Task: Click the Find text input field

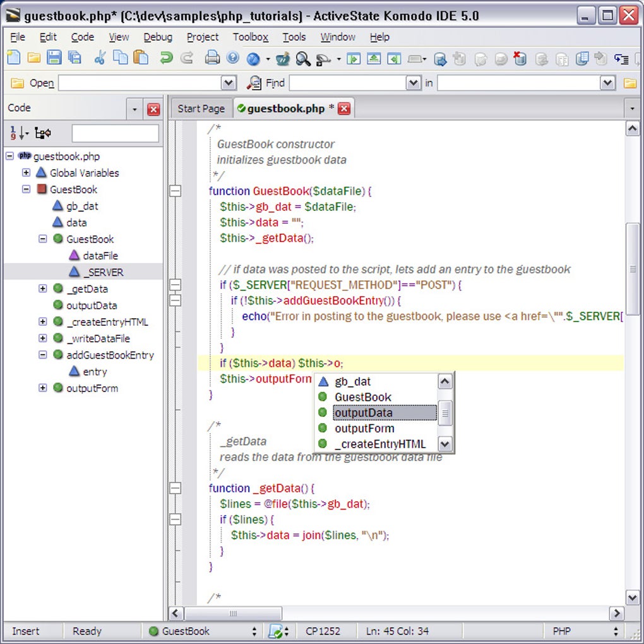Action: (x=347, y=83)
